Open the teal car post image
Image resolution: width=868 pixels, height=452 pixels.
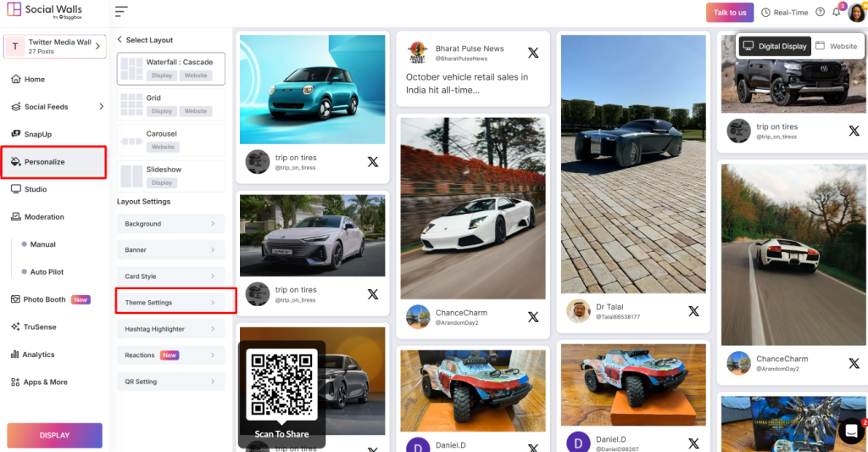tap(312, 90)
